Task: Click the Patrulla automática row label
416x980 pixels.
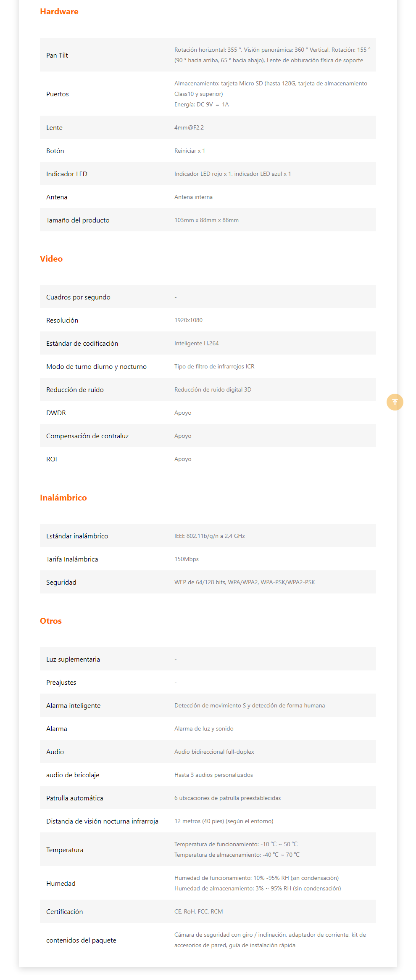Action: pos(74,798)
